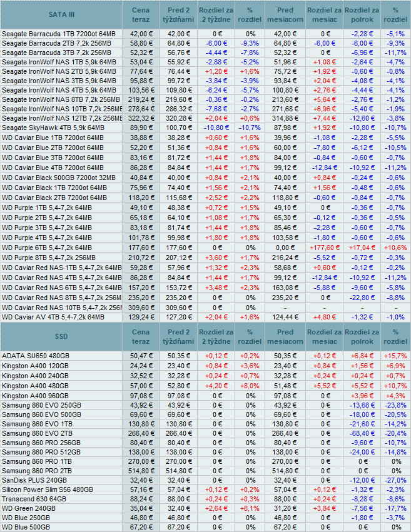Screen dimensions: 411x532
Task: Click IronWolf NAS 3TB price 99,72 € two weeks ago
Action: [179, 81]
